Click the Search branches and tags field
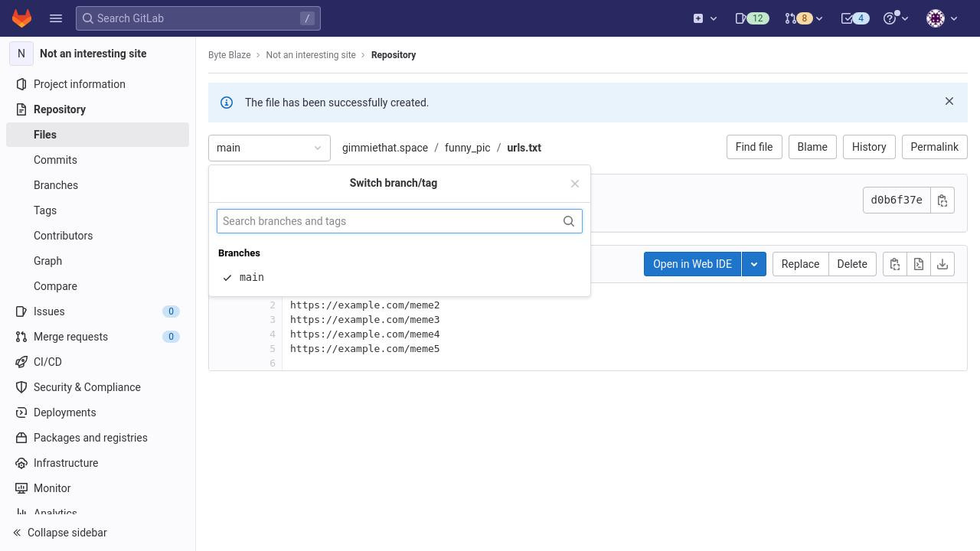 pos(400,221)
